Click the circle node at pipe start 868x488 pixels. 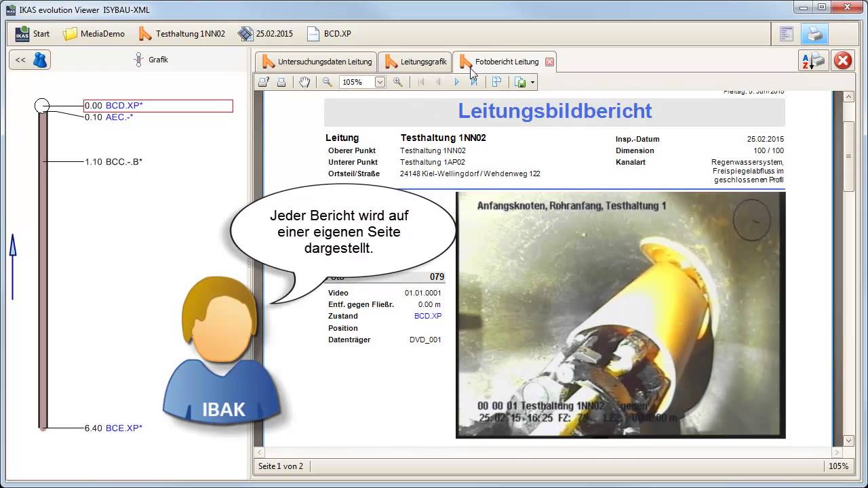pos(42,106)
